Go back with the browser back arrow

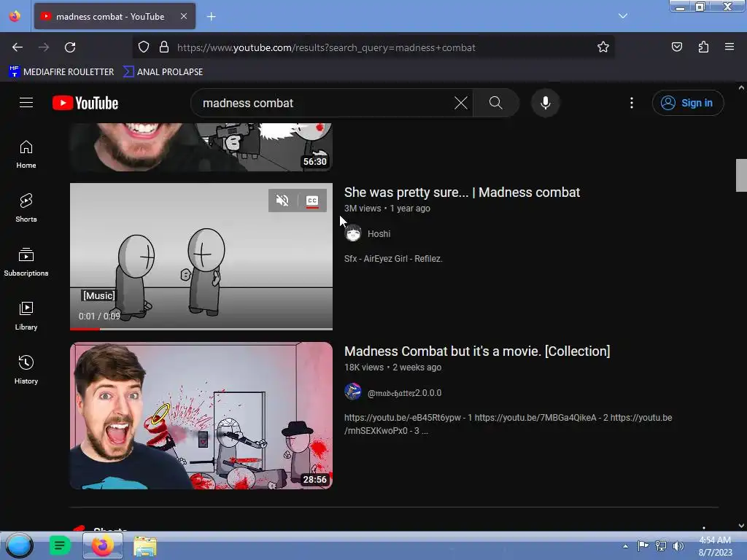point(18,47)
